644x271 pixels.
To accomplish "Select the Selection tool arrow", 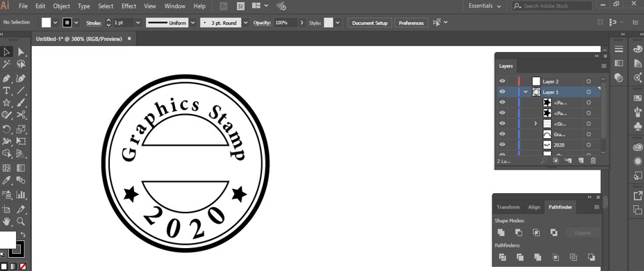I will (6, 51).
